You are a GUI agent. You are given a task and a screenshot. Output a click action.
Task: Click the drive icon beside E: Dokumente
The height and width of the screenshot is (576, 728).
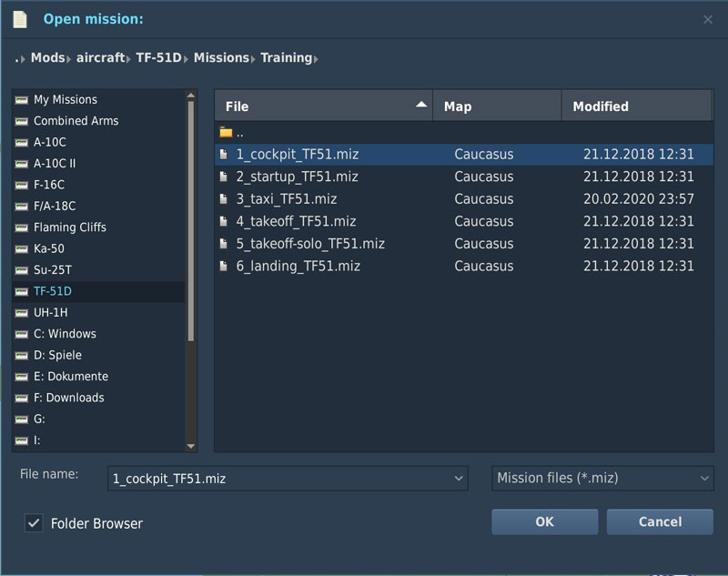click(21, 378)
